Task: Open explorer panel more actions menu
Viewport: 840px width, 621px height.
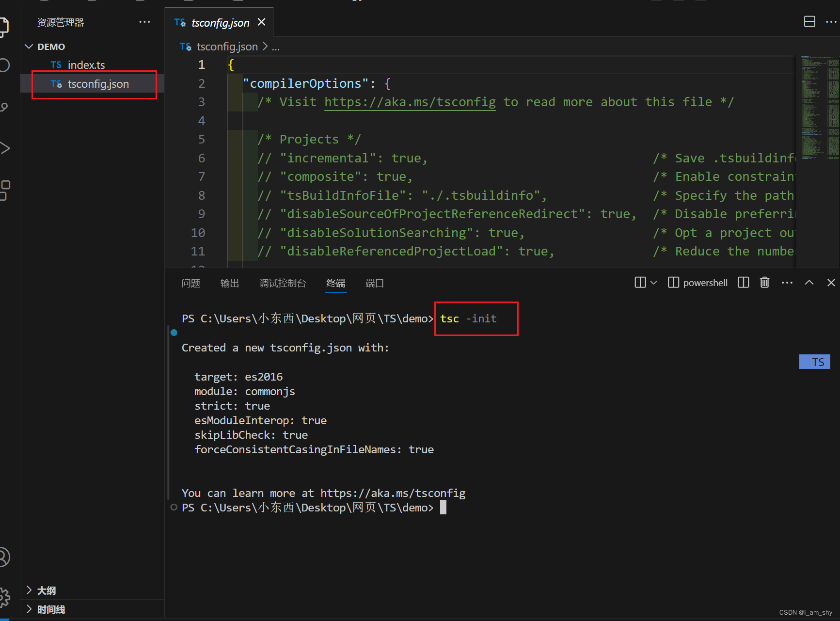Action: (x=144, y=22)
